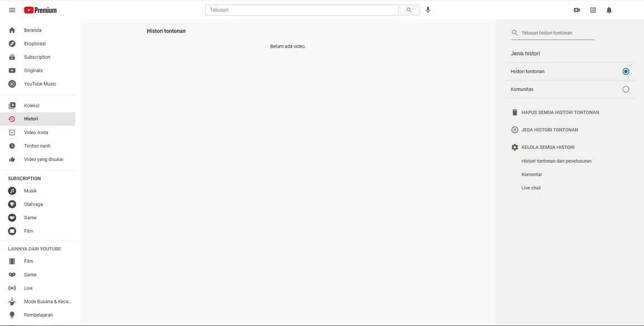Open the YouTube Music sidebar entry
This screenshot has height=326, width=644.
(37, 84)
